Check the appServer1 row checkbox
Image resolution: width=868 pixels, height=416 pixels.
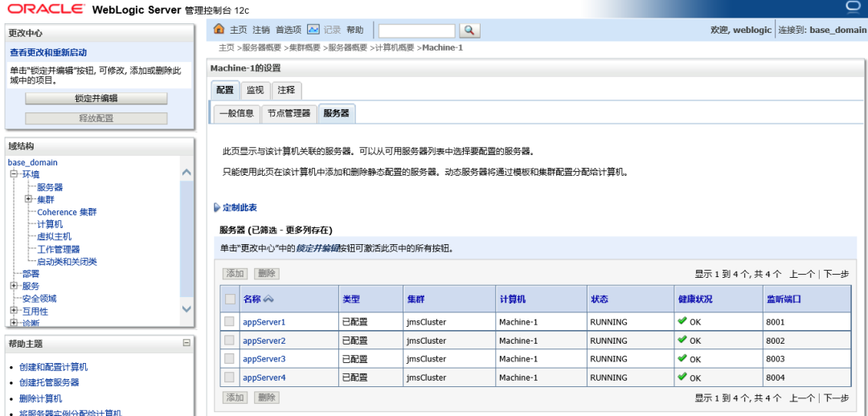(x=228, y=321)
